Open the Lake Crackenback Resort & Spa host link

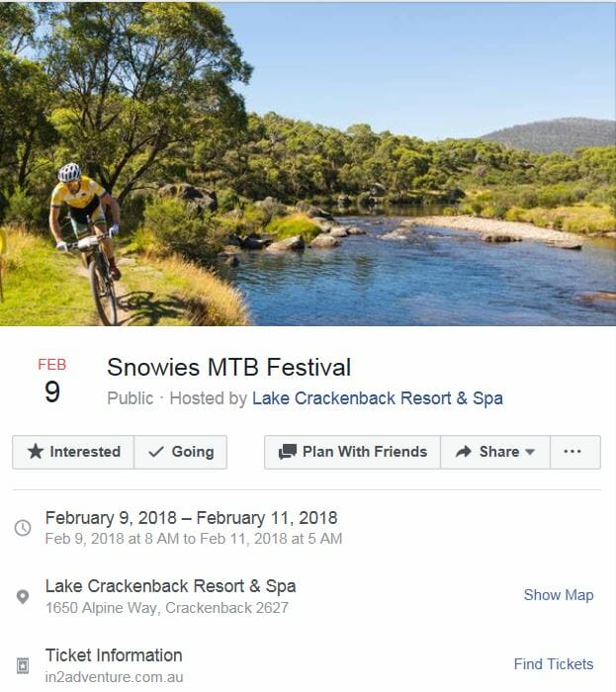tap(377, 398)
